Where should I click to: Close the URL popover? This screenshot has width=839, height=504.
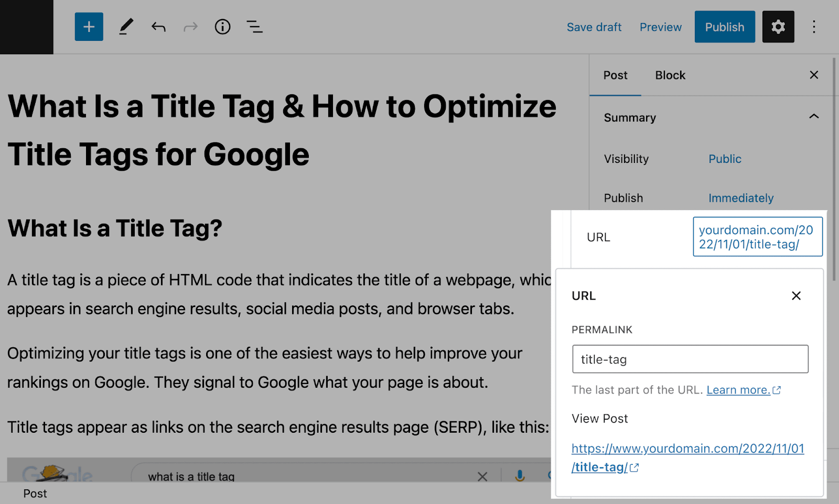[796, 295]
